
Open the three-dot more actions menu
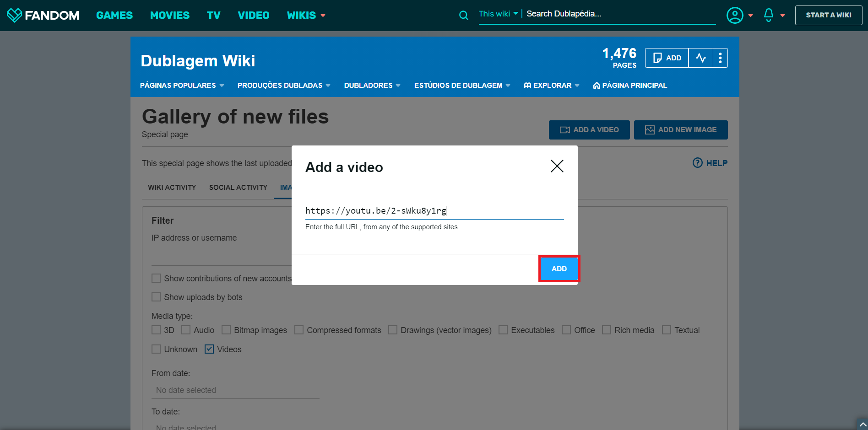point(720,58)
